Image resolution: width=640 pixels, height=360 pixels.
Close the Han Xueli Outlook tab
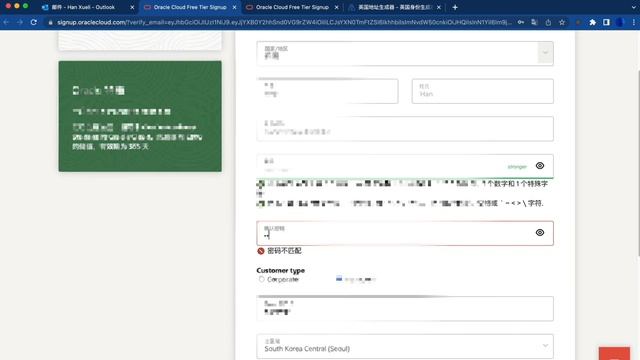[132, 7]
